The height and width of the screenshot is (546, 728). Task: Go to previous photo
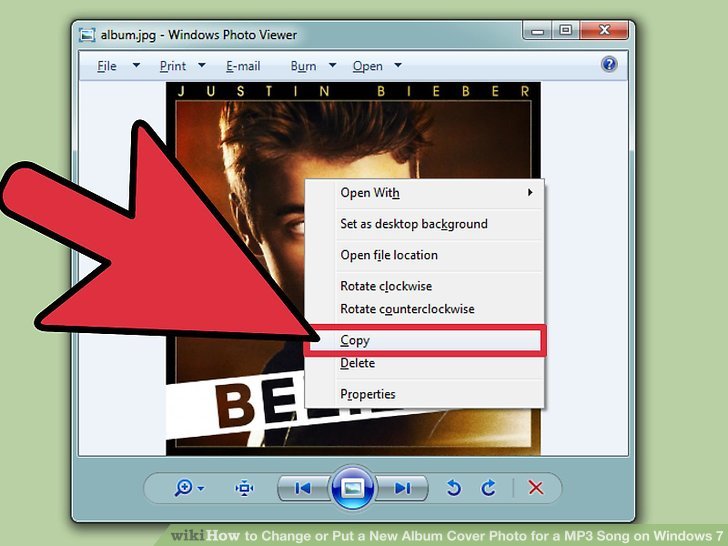click(x=302, y=488)
